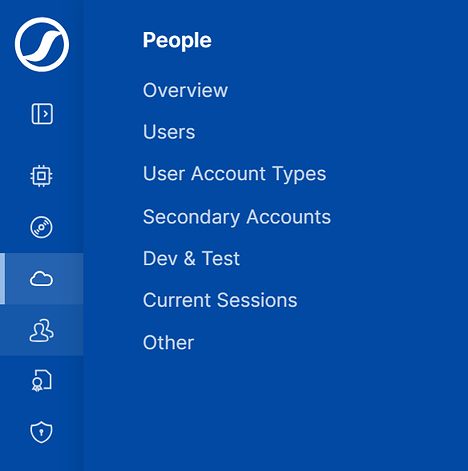Open the processor chip section icon
468x471 pixels.
41,176
